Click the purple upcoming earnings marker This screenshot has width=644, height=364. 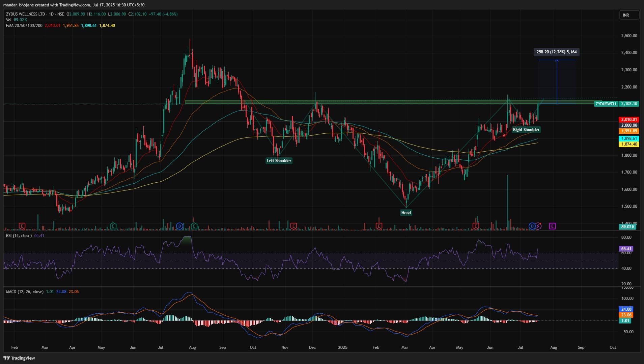click(552, 226)
